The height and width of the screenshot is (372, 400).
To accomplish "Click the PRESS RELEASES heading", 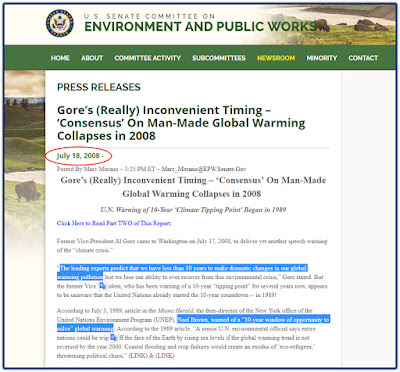I will (x=99, y=87).
